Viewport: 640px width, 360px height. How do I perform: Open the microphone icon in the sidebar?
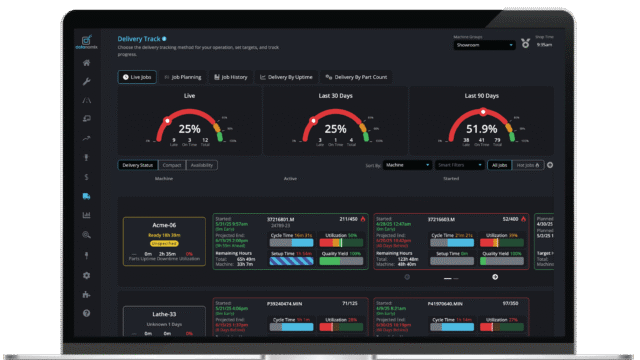pos(87,158)
